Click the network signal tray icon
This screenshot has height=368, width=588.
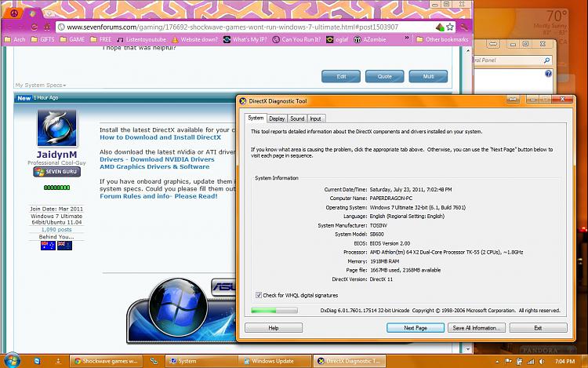530,361
